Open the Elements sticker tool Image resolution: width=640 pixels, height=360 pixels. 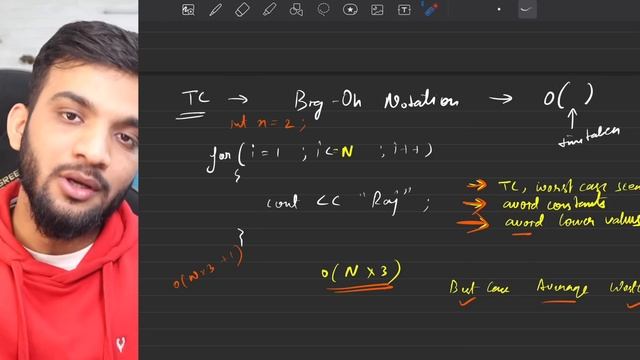tap(350, 10)
